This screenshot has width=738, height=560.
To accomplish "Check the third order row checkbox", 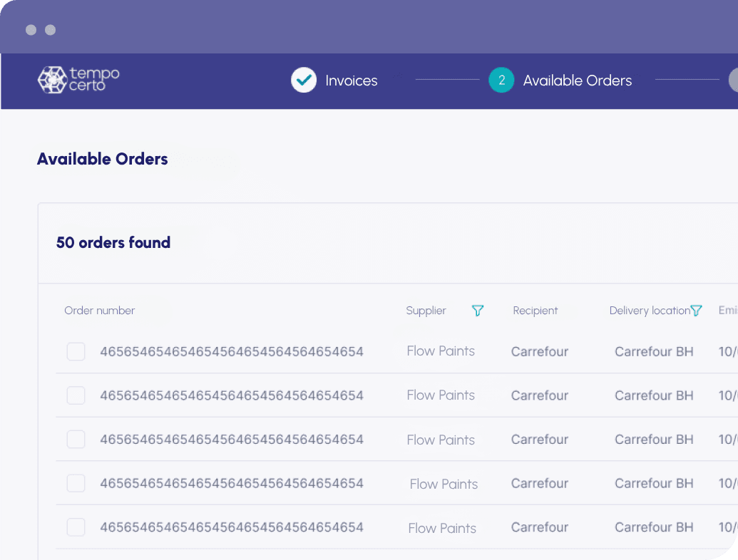I will [x=76, y=439].
